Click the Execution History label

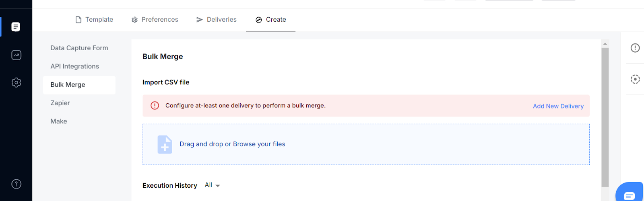click(x=170, y=185)
